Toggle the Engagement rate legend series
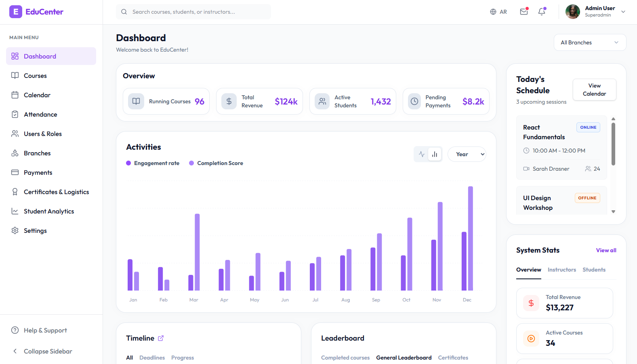The image size is (637, 364). point(153,163)
